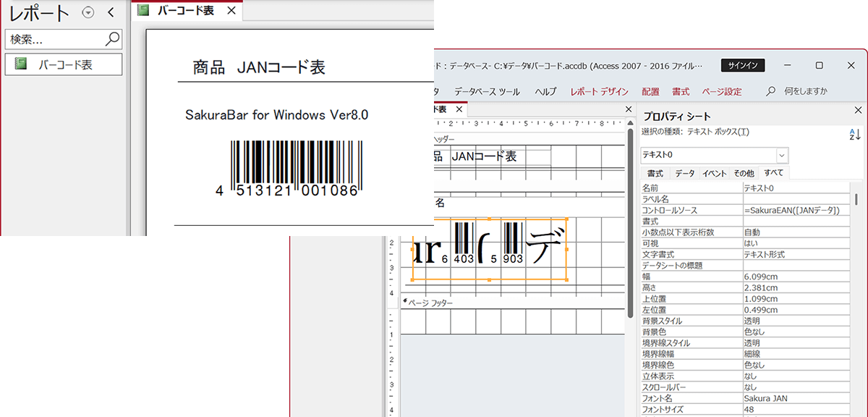The height and width of the screenshot is (417, 868).
Task: Open the レポート pane filter dropdown arrow
Action: (87, 12)
